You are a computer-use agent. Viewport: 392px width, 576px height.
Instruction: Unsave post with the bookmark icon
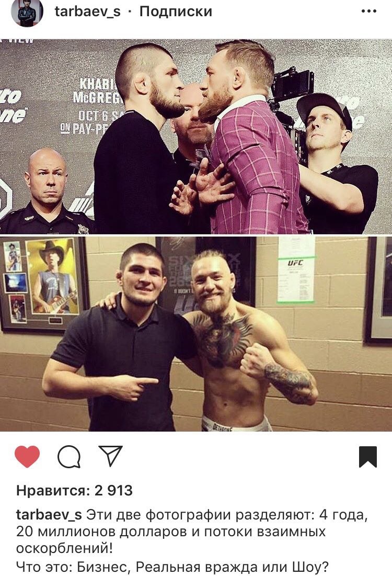click(x=368, y=457)
